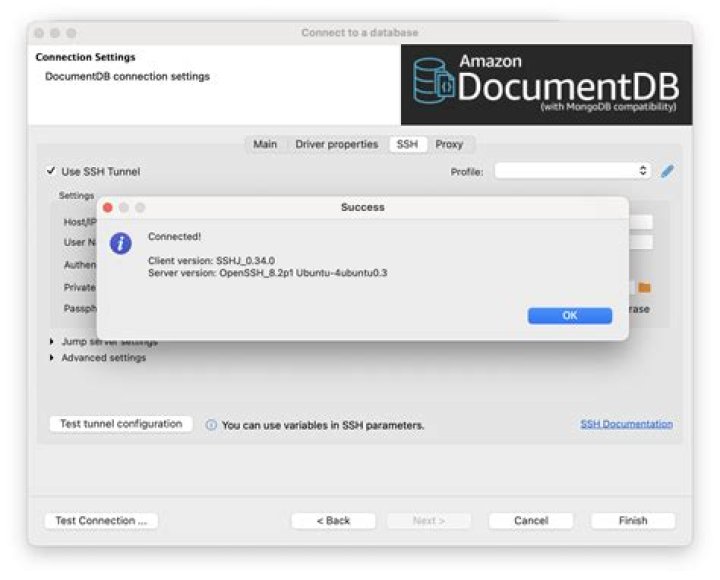This screenshot has width=720, height=580.
Task: Click the Client version SSHJ_0.34.0 text
Action: click(x=211, y=260)
